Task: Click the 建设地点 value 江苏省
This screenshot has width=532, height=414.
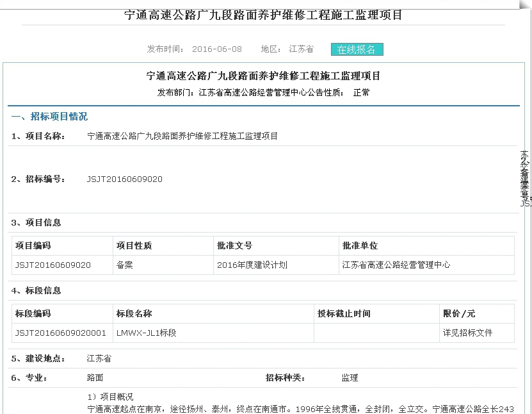Action: 99,358
